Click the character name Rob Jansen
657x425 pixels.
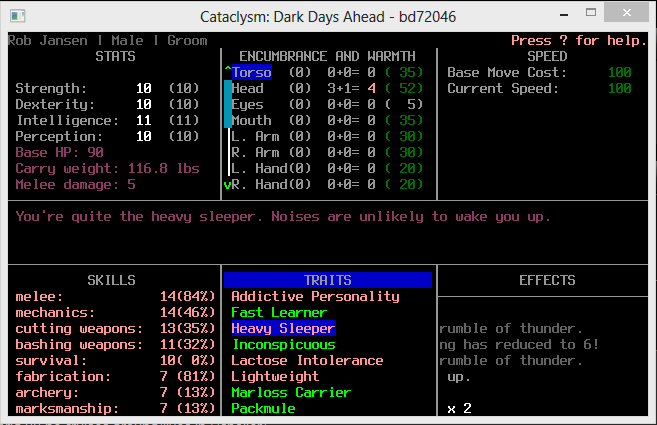pyautogui.click(x=47, y=40)
